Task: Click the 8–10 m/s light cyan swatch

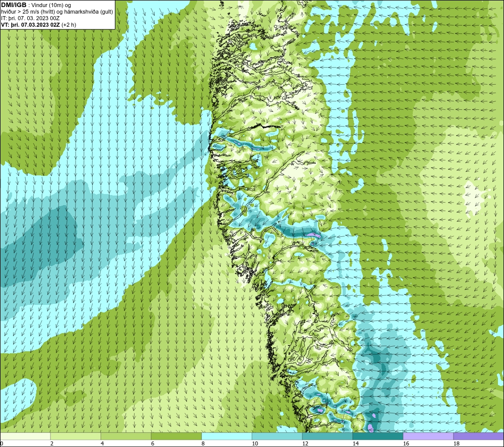Action: point(227,436)
